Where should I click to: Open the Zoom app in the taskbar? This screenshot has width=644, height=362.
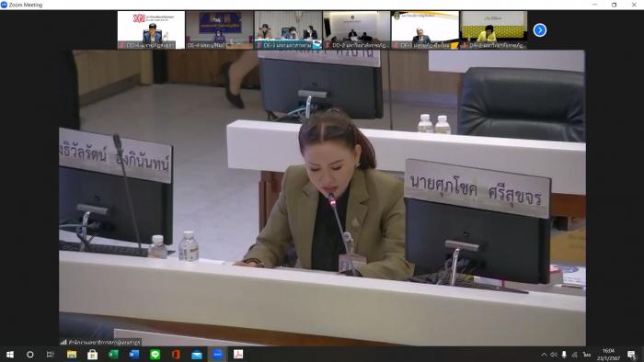pyautogui.click(x=217, y=355)
